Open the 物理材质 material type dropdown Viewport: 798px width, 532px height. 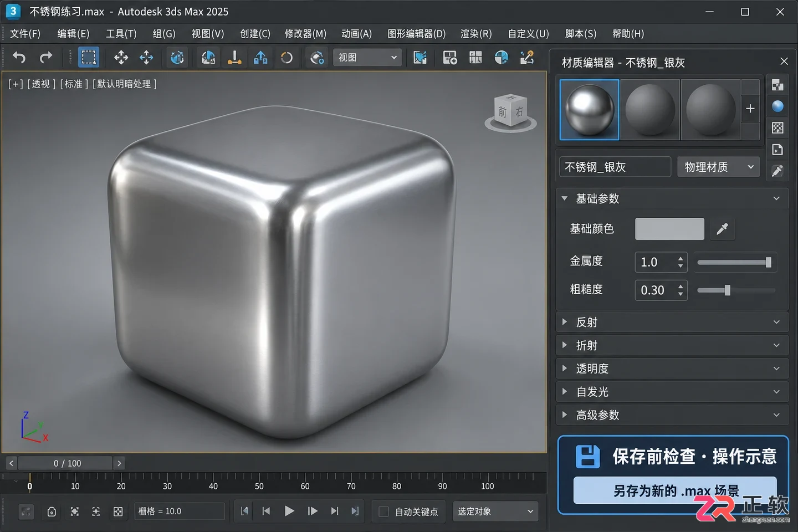719,167
